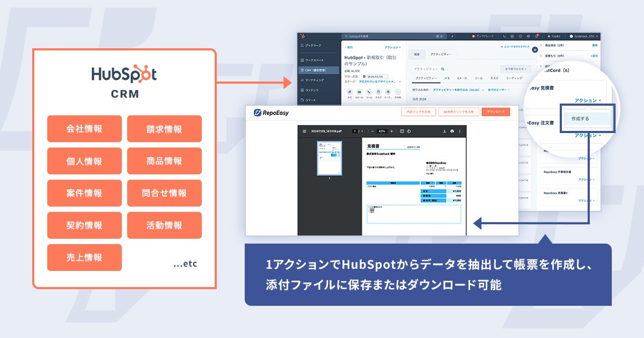Click the クローズ日 date field

(375, 76)
